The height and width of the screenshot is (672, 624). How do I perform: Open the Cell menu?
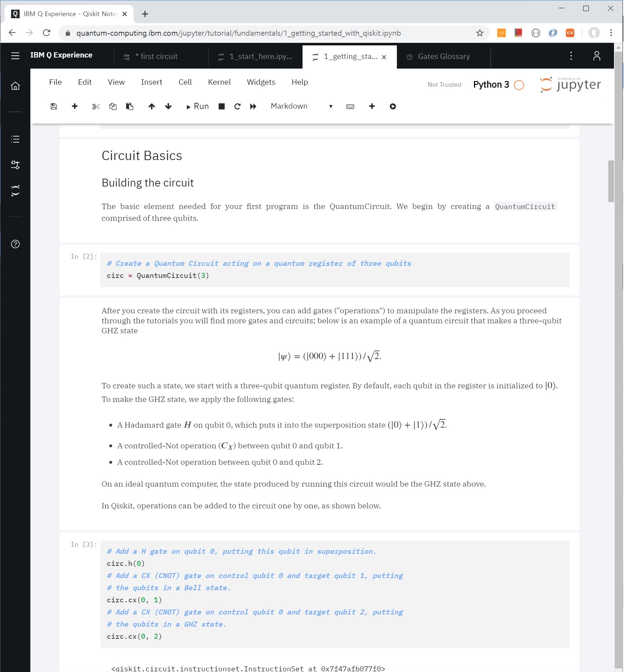(185, 82)
